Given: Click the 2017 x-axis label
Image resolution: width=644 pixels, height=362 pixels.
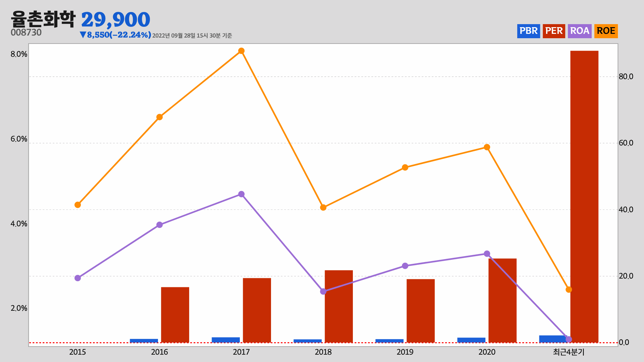Looking at the screenshot, I should pyautogui.click(x=241, y=352).
